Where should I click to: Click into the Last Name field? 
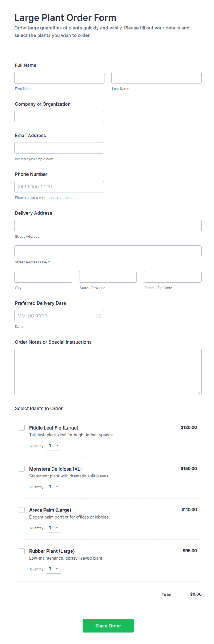tap(156, 78)
